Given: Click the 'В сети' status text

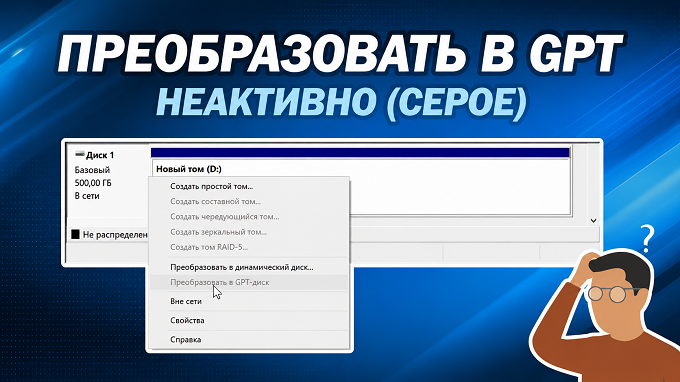Looking at the screenshot, I should pyautogui.click(x=87, y=196).
